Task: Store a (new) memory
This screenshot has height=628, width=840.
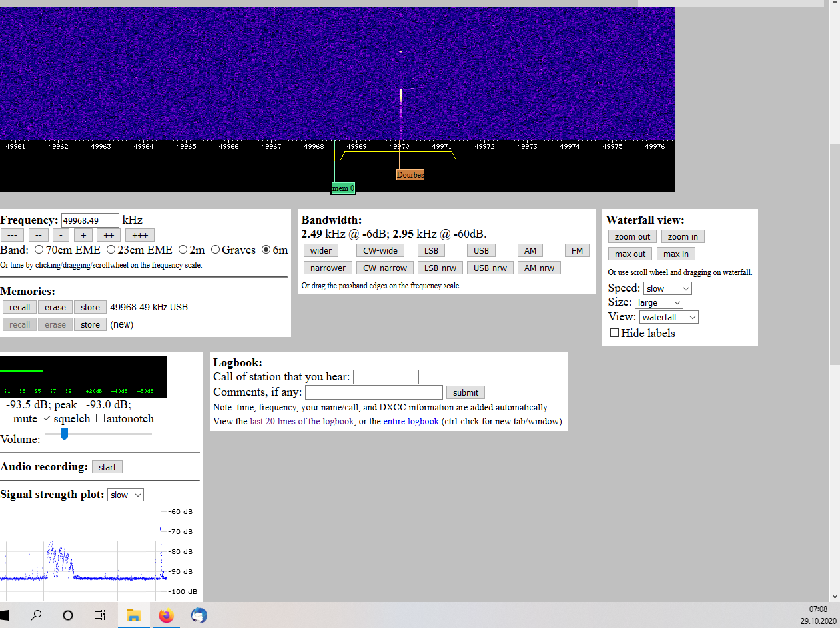Action: (90, 324)
